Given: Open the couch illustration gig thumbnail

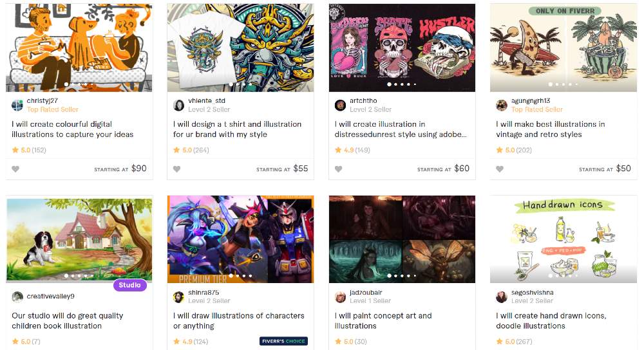Looking at the screenshot, I should pos(79,48).
